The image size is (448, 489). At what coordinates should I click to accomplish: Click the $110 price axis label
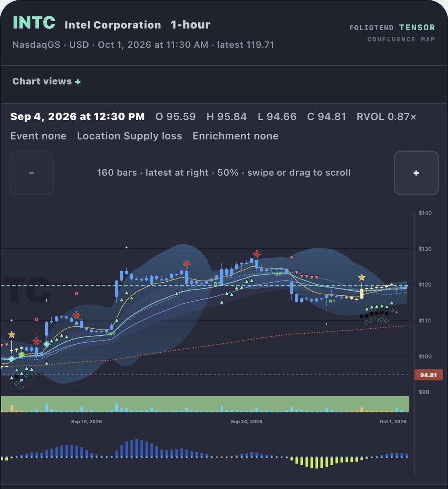click(425, 320)
